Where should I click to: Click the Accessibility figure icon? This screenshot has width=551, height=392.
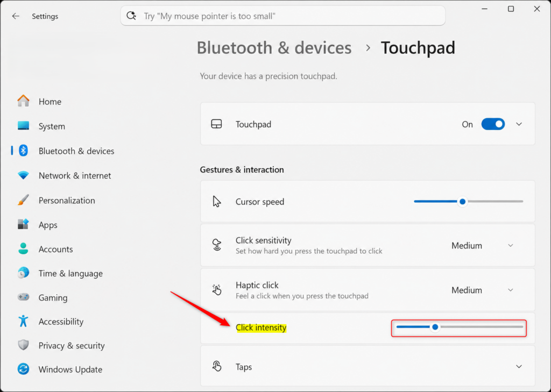(x=23, y=321)
